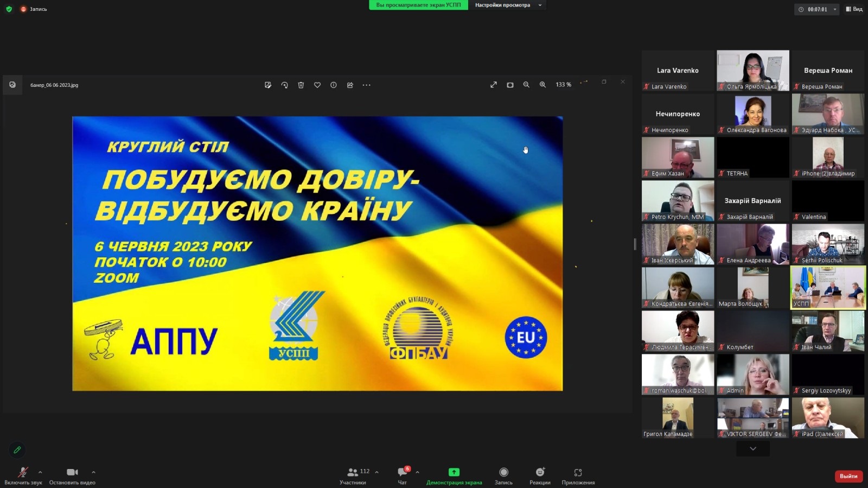Click the red Выйти leave button
868x488 pixels.
pyautogui.click(x=848, y=476)
